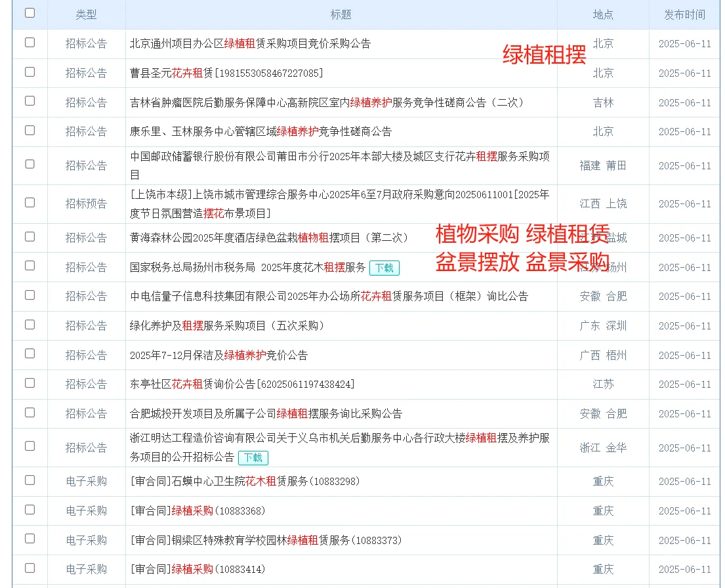
Task: Click the 下载 button on the 浙江明达 announcement
Action: 252,457
